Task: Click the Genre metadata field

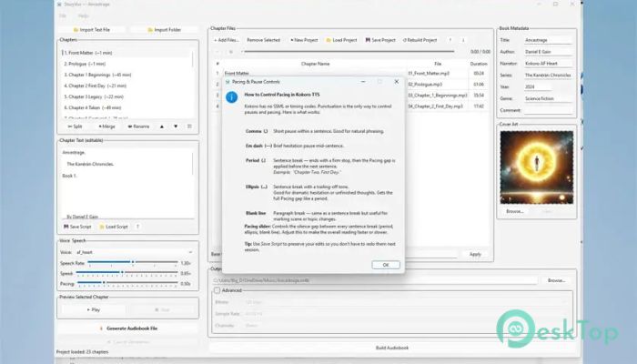Action: click(548, 98)
